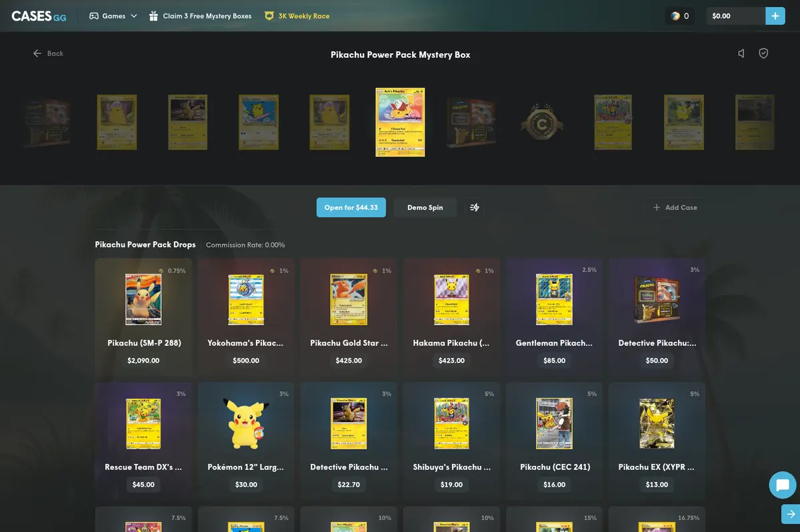800x532 pixels.
Task: Click the Add Case button
Action: (675, 207)
